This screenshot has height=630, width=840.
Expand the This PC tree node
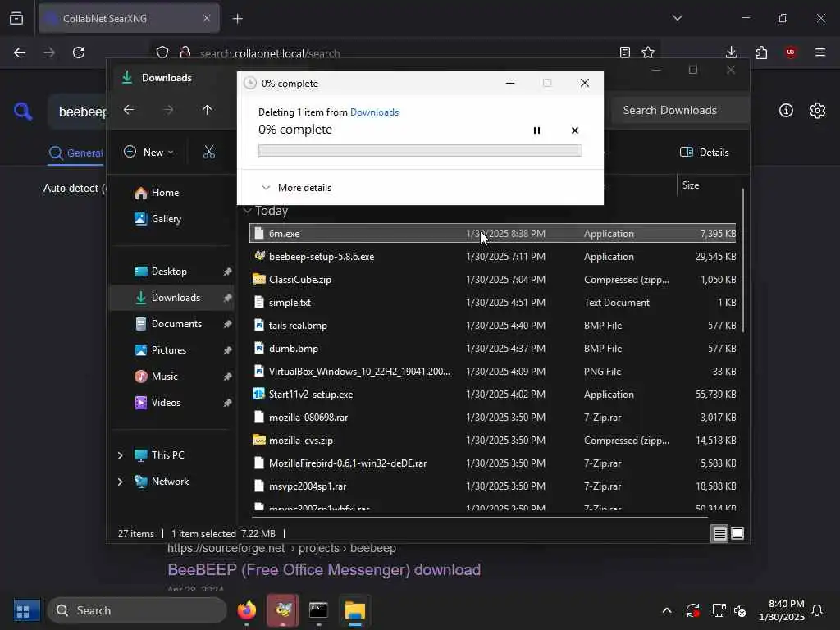pyautogui.click(x=120, y=455)
